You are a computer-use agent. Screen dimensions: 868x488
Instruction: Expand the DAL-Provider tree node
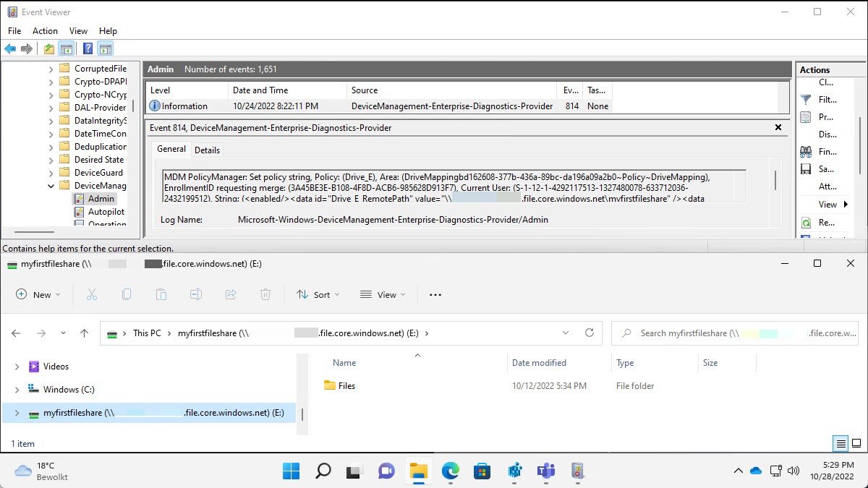click(x=51, y=108)
